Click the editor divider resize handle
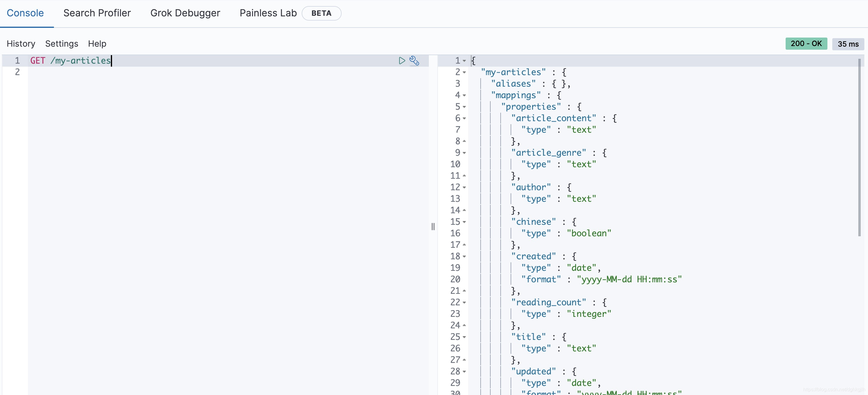Viewport: 868px width, 395px height. [433, 227]
